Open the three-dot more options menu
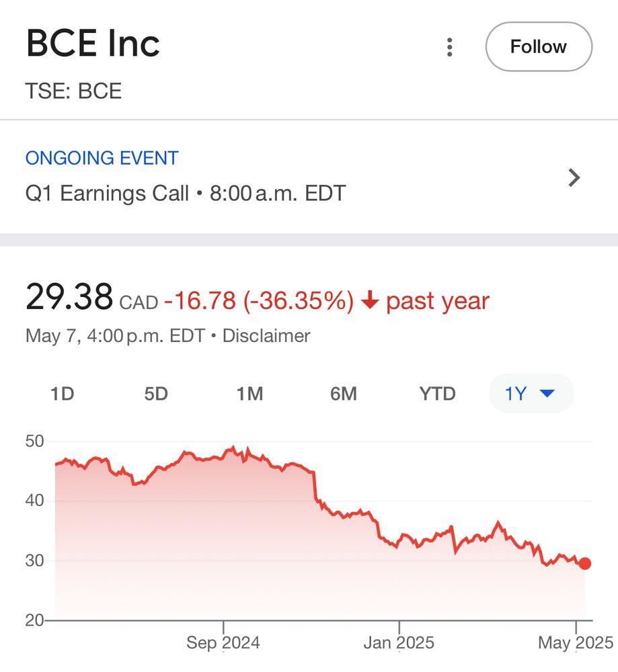 (x=449, y=47)
